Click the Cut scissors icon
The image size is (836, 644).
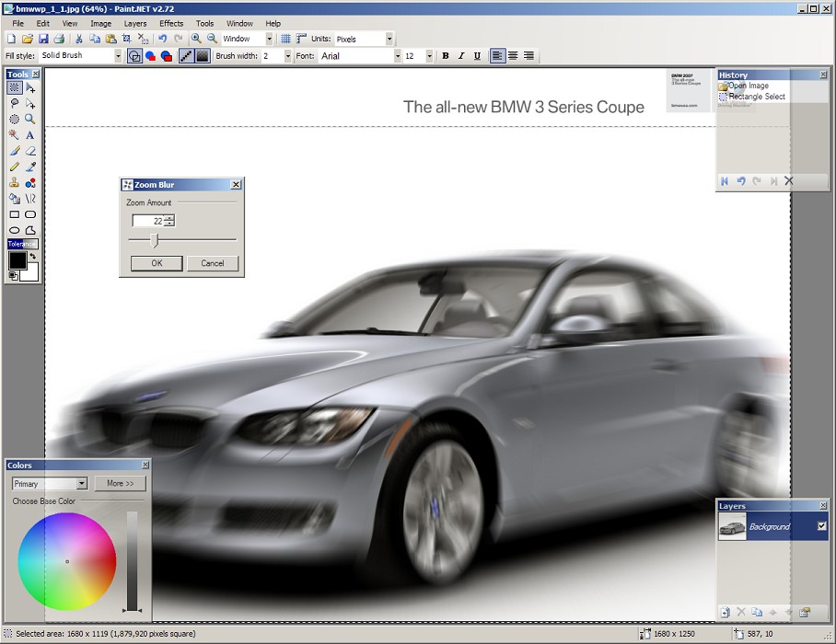pyautogui.click(x=79, y=39)
